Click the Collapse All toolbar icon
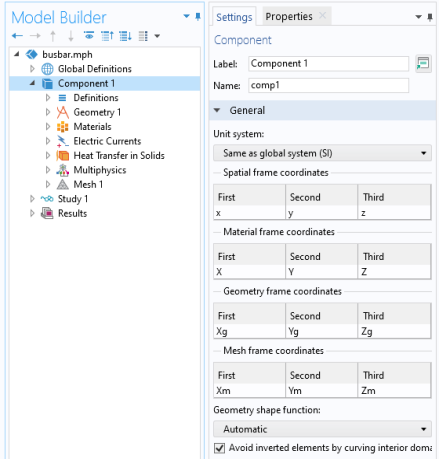 (107, 35)
